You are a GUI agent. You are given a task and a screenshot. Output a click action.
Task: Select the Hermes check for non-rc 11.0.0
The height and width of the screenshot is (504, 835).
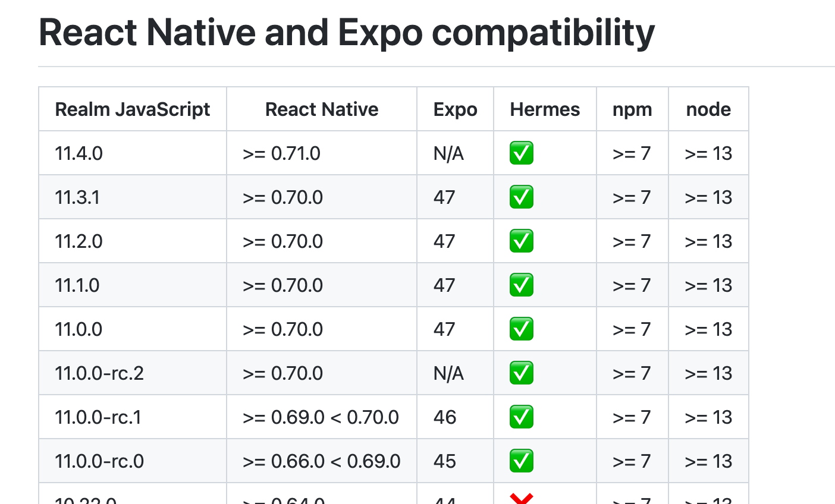tap(522, 329)
